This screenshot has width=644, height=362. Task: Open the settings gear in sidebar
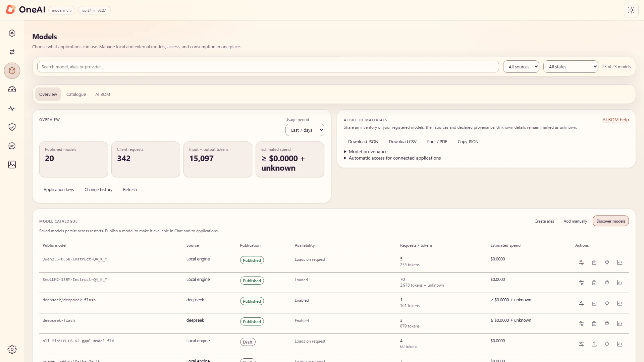(x=12, y=349)
